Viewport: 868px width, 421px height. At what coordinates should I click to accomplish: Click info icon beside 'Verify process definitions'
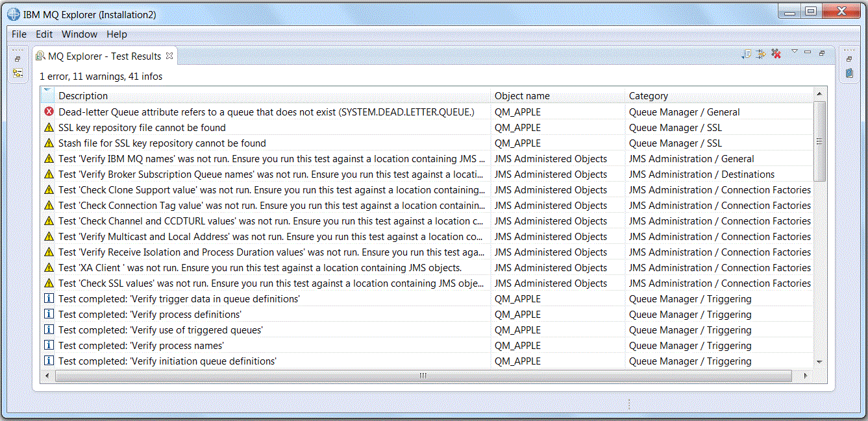tap(49, 314)
